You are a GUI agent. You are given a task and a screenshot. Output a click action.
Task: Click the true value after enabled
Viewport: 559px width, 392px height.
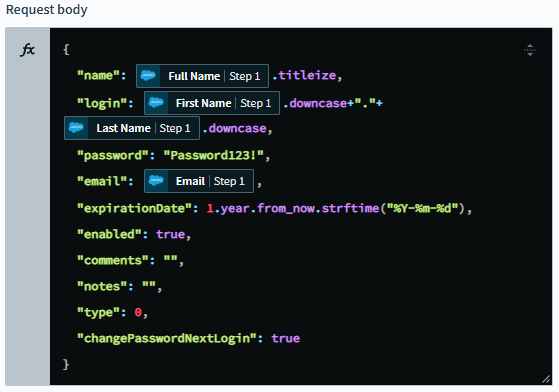(170, 234)
